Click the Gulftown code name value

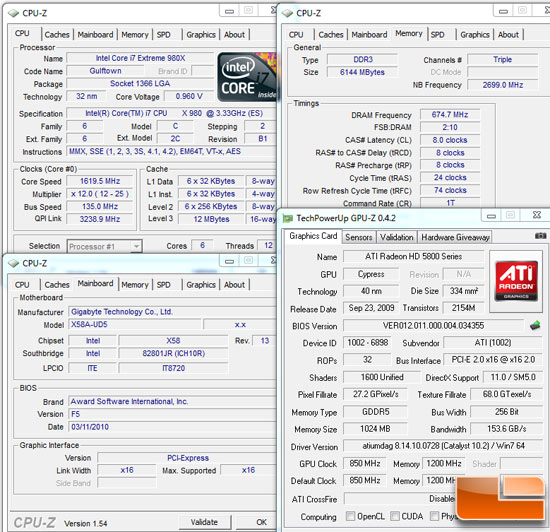tap(105, 71)
